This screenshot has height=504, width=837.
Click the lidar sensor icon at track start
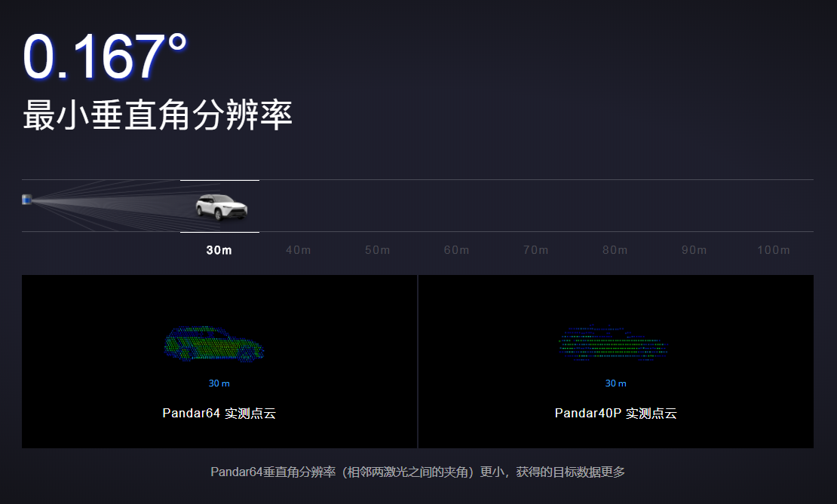[26, 200]
